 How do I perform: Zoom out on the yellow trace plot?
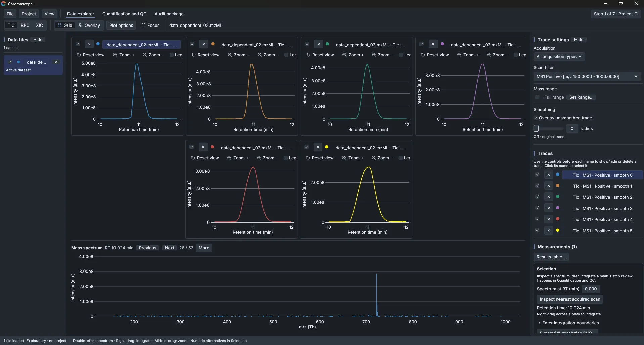pos(382,158)
